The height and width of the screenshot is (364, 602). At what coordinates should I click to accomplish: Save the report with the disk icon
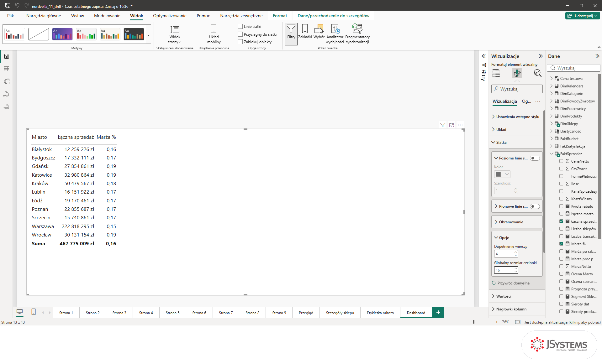8,6
